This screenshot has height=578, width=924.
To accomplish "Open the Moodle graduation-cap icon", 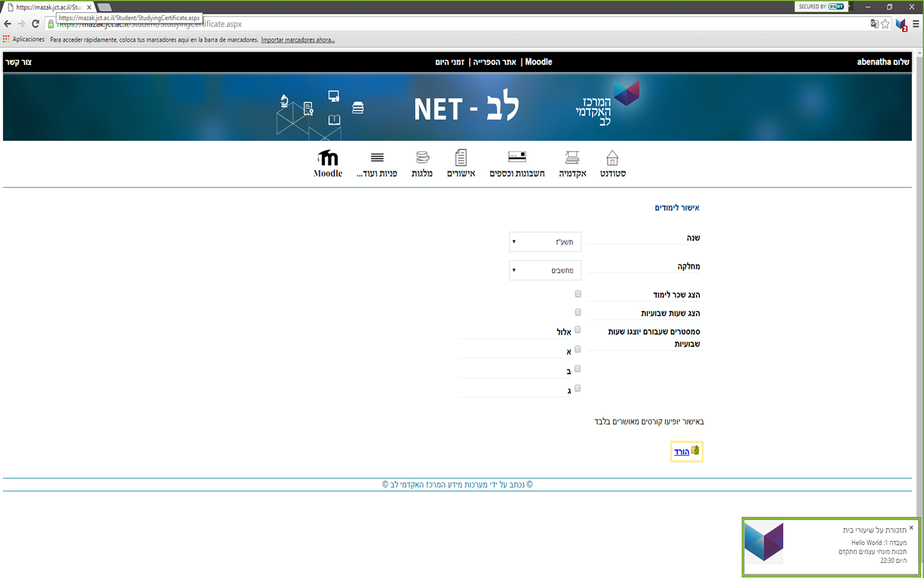I will (x=328, y=158).
